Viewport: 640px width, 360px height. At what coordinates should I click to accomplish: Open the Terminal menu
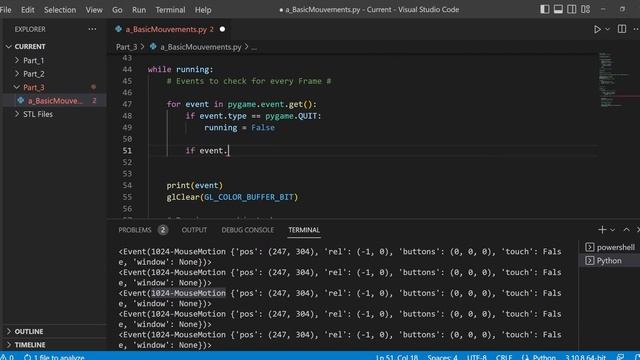[x=170, y=9]
